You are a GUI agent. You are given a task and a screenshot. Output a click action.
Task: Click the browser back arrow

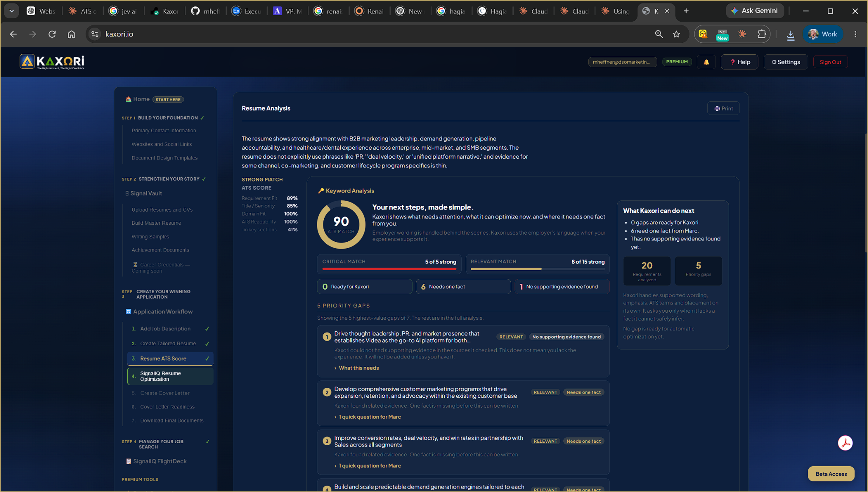pyautogui.click(x=13, y=34)
